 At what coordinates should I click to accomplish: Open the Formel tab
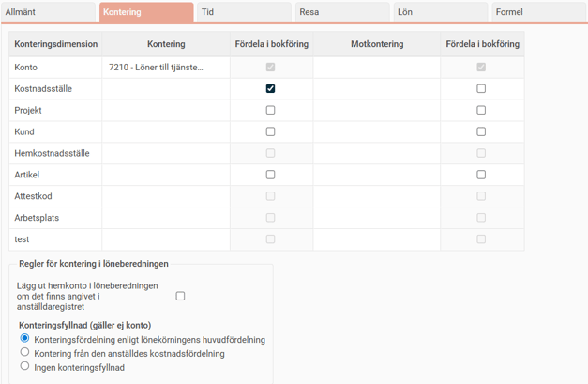pyautogui.click(x=537, y=12)
